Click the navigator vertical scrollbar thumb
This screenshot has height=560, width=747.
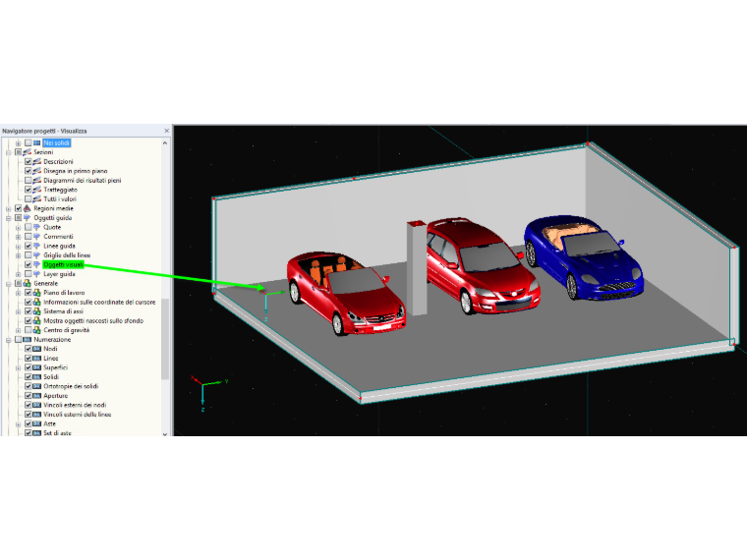coord(165,339)
